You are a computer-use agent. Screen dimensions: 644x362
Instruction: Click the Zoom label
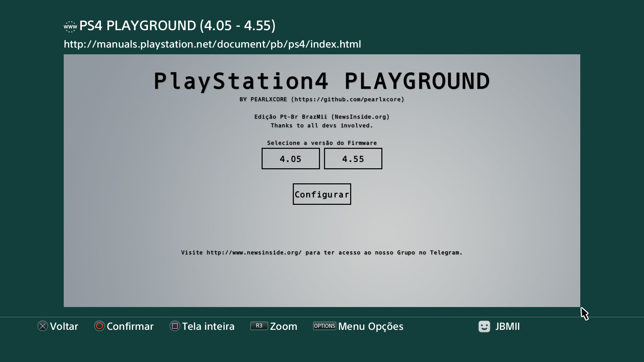[283, 326]
